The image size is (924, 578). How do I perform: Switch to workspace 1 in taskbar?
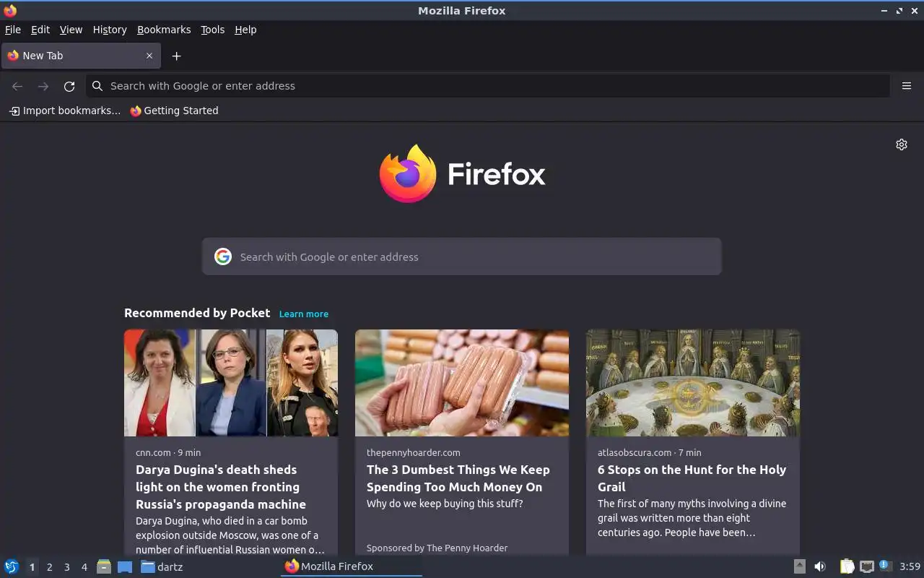click(x=32, y=567)
